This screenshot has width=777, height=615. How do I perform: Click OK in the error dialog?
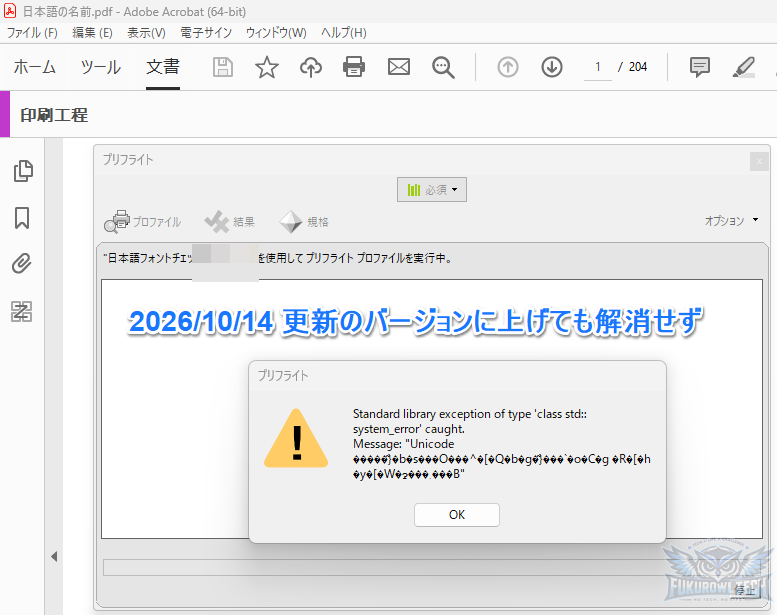(x=456, y=515)
